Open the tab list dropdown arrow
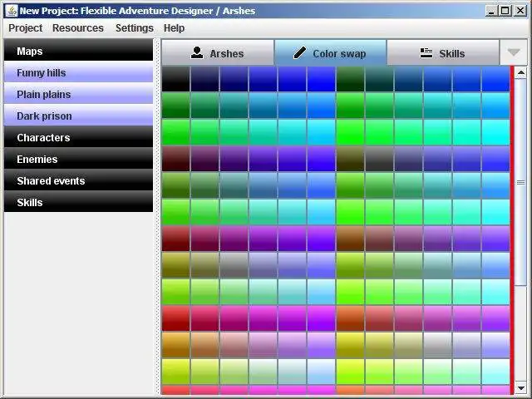The image size is (532, 399). point(514,52)
